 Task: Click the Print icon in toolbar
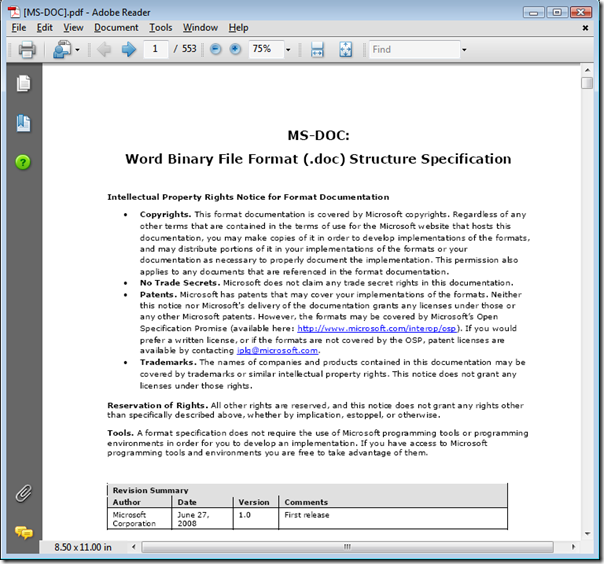pyautogui.click(x=26, y=50)
